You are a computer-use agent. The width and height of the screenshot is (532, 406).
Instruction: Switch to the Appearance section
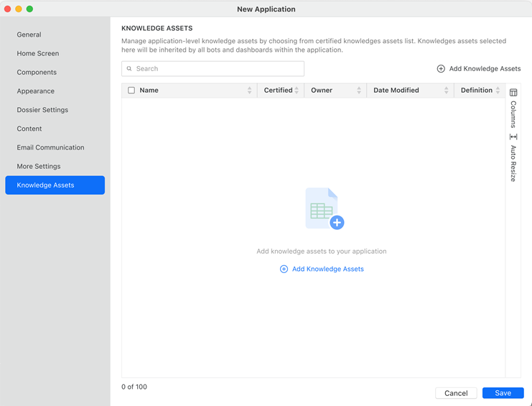point(36,91)
